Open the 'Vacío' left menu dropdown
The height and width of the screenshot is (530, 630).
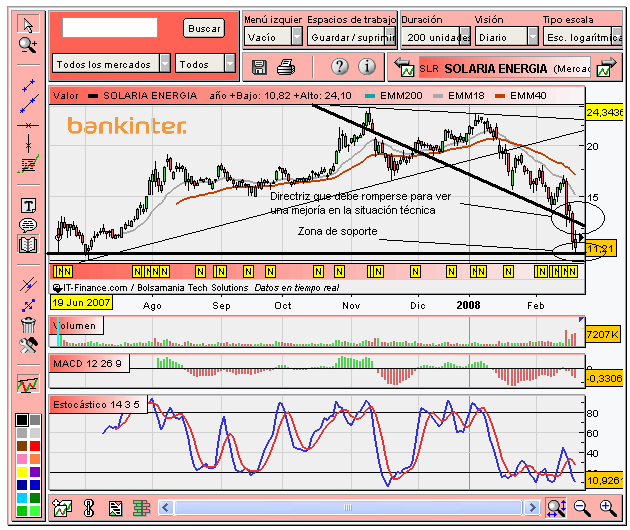click(x=273, y=37)
